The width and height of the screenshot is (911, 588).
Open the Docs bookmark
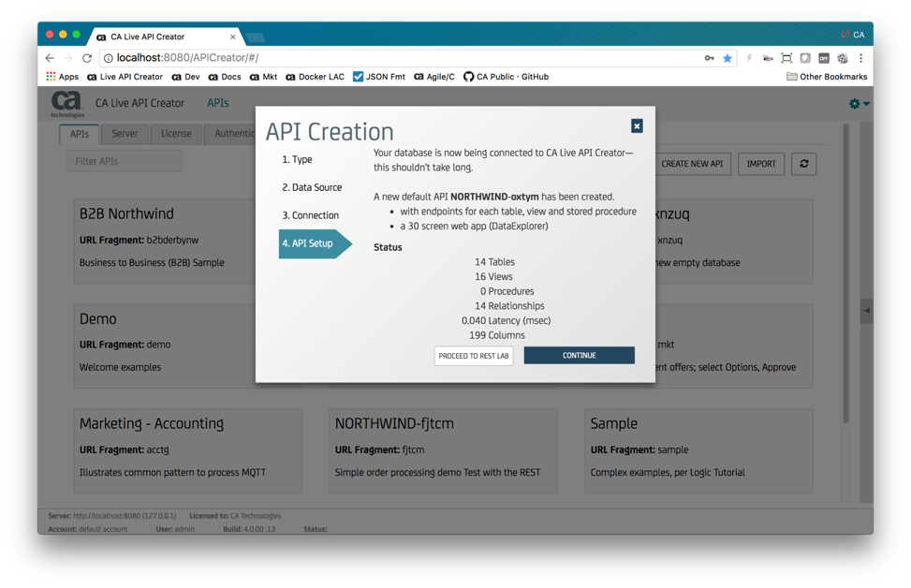point(225,77)
